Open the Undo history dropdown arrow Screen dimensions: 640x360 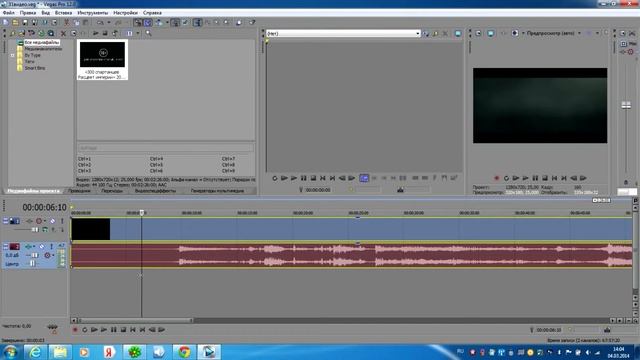(109, 22)
